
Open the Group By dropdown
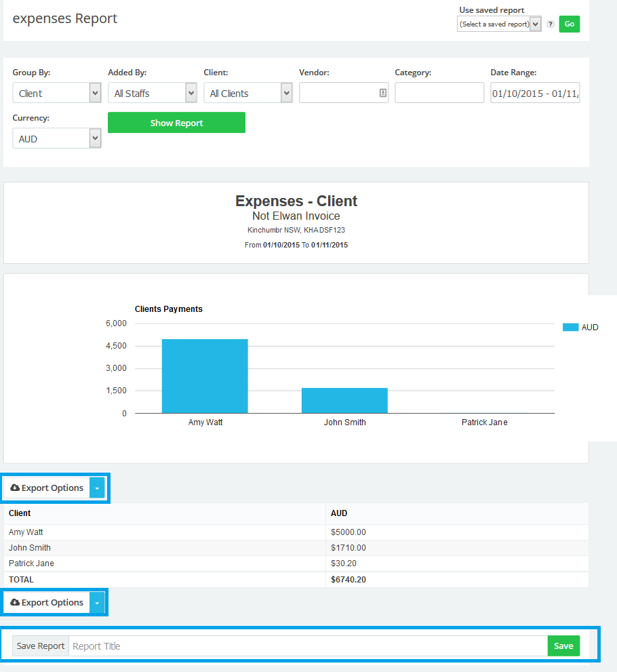pyautogui.click(x=57, y=93)
